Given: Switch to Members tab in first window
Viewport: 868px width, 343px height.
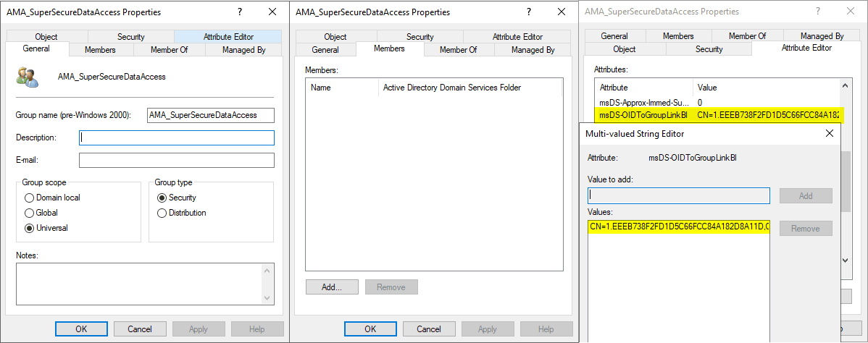Looking at the screenshot, I should coord(100,50).
